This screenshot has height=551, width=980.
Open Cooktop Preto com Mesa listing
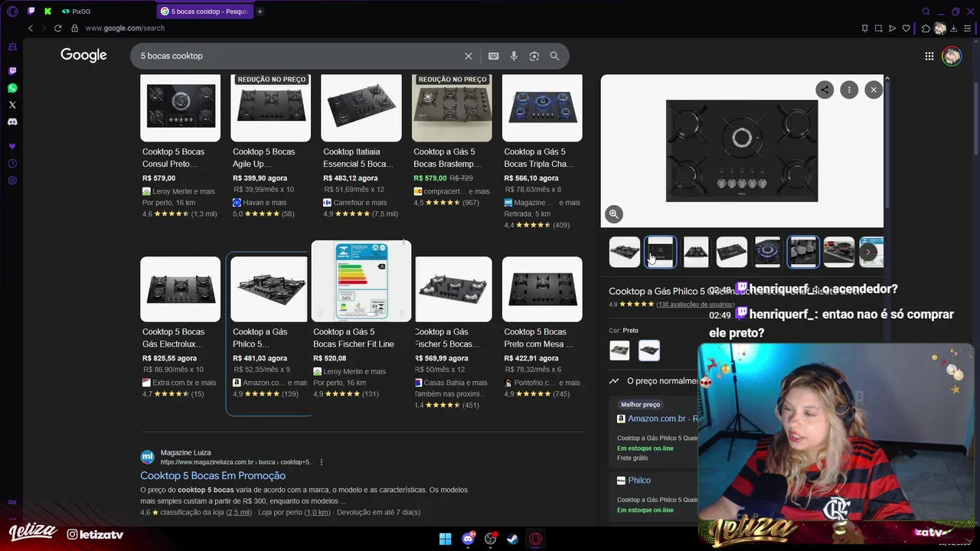click(x=542, y=328)
